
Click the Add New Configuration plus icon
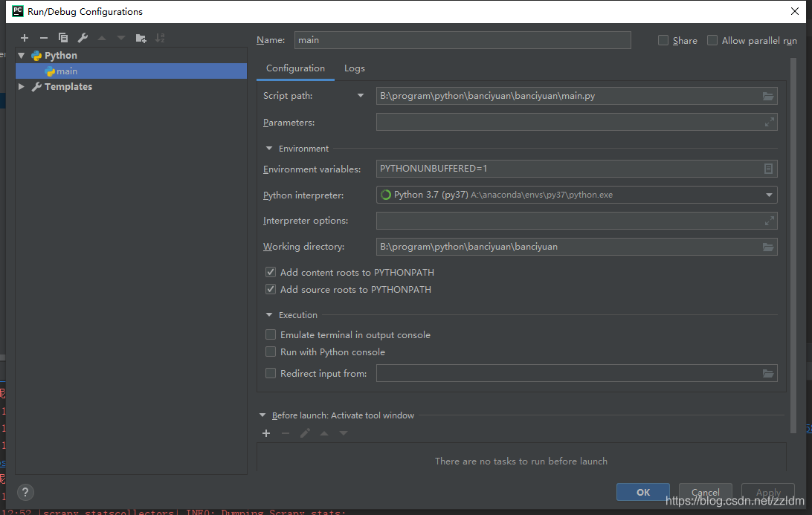click(25, 38)
